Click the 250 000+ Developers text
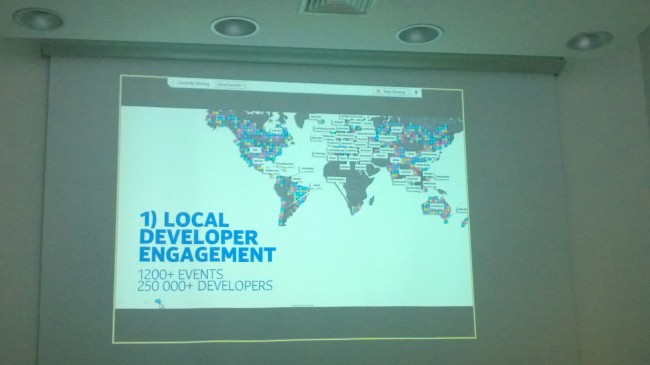Viewport: 650px width, 365px height. pos(205,286)
